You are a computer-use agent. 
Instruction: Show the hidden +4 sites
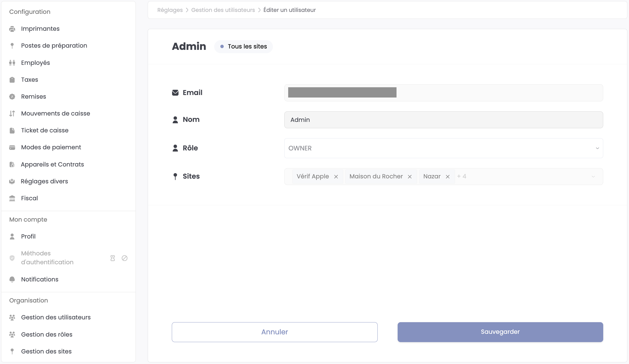pyautogui.click(x=462, y=176)
